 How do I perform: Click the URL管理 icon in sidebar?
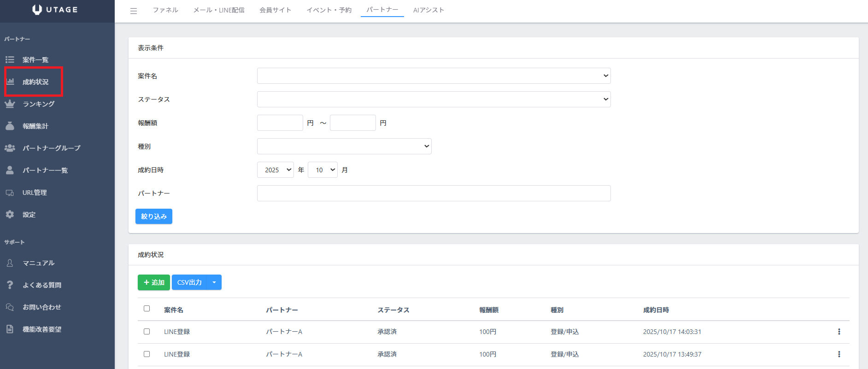[x=10, y=193]
